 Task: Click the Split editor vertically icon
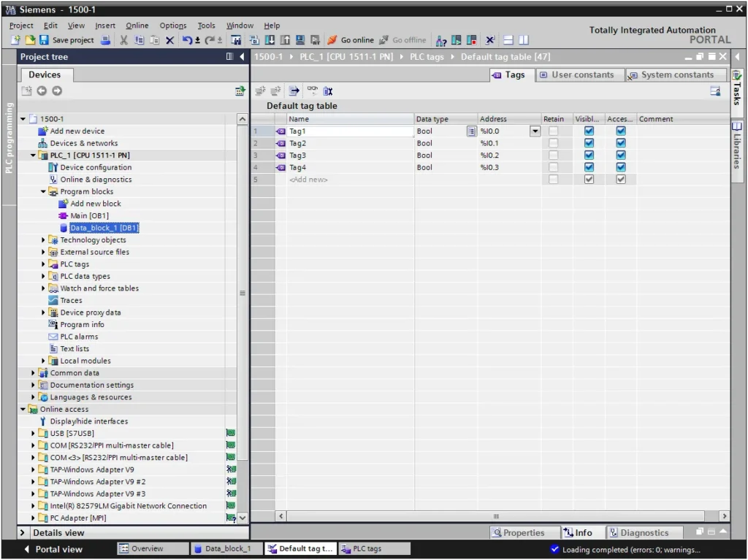[524, 40]
